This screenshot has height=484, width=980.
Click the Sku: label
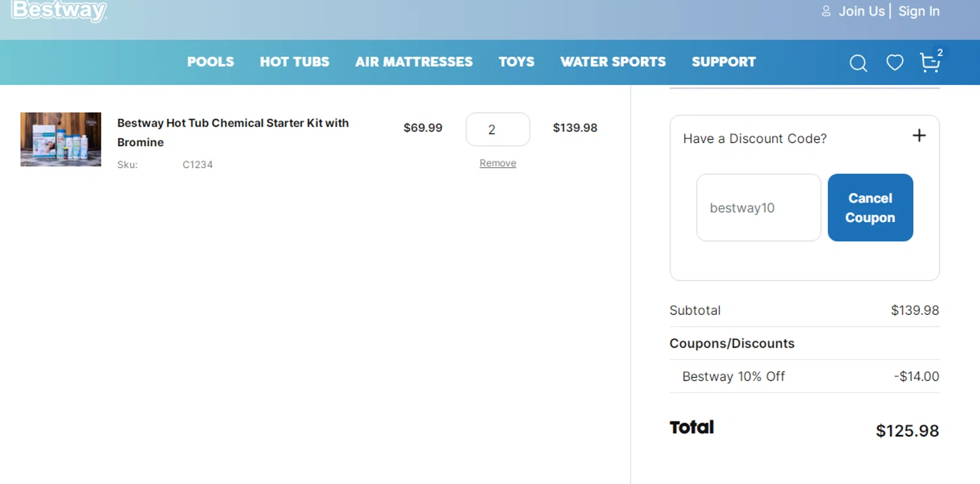[127, 165]
